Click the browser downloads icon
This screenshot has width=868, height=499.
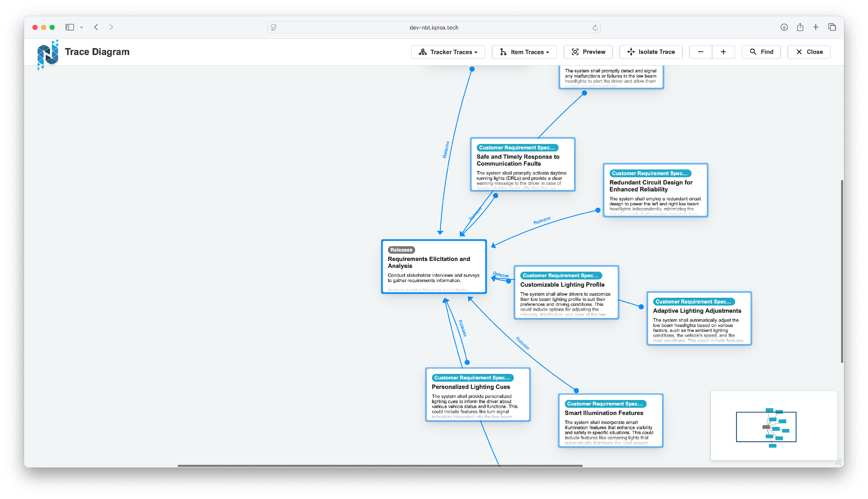[x=784, y=27]
